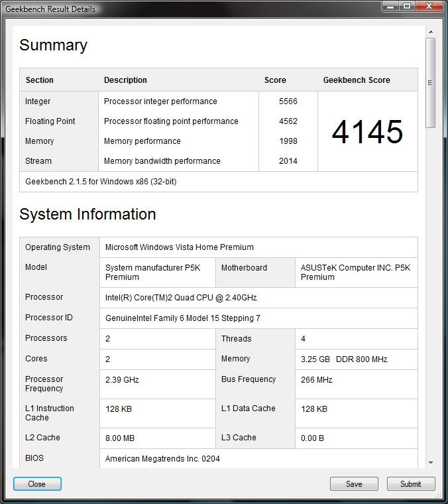448x504 pixels.
Task: Click the L1 Data Cache value 128 KB
Action: 314,409
